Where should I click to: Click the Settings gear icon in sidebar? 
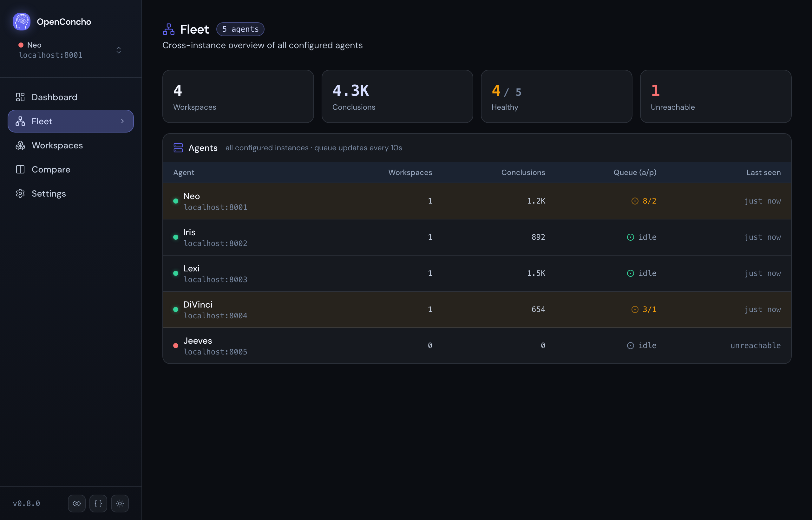(x=20, y=193)
